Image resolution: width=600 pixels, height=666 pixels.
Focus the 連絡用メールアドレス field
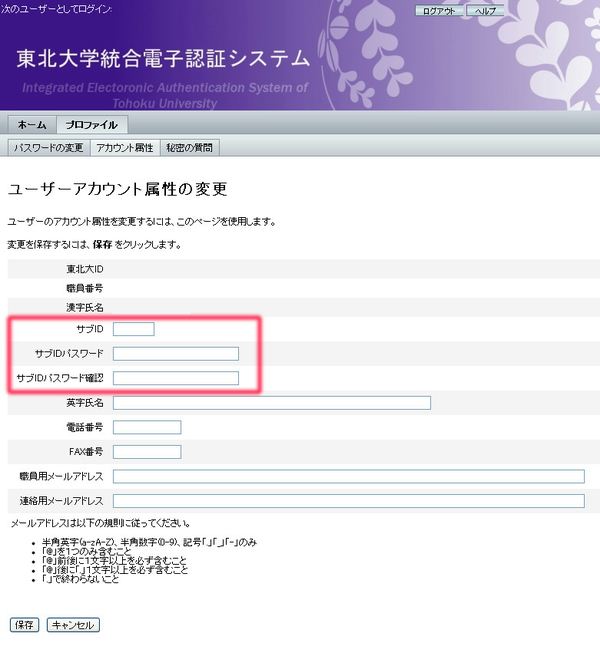click(x=349, y=501)
